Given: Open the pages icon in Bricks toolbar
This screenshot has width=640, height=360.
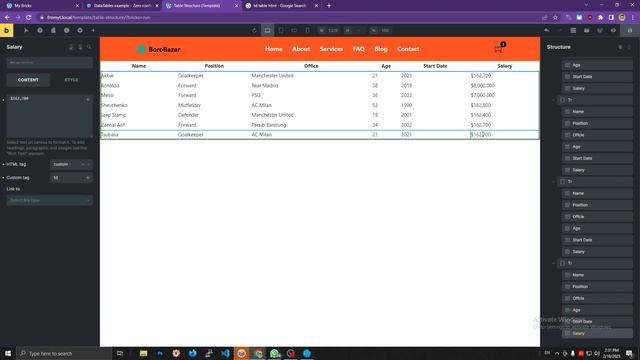Looking at the screenshot, I should 53,31.
